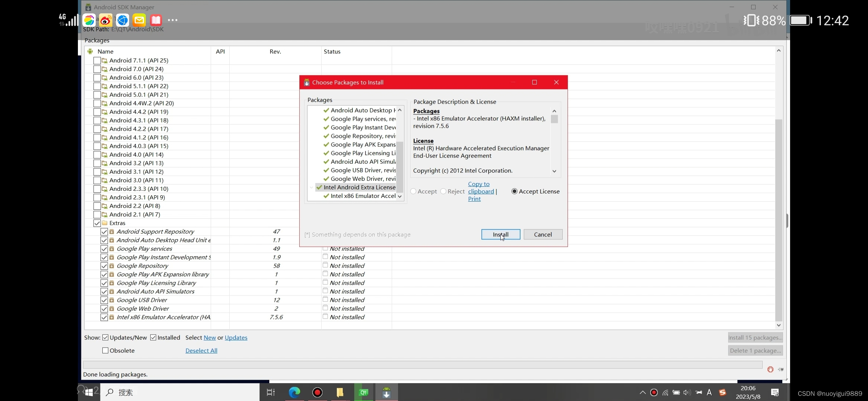The image size is (868, 401).
Task: Toggle the Installed show checkbox
Action: click(153, 338)
